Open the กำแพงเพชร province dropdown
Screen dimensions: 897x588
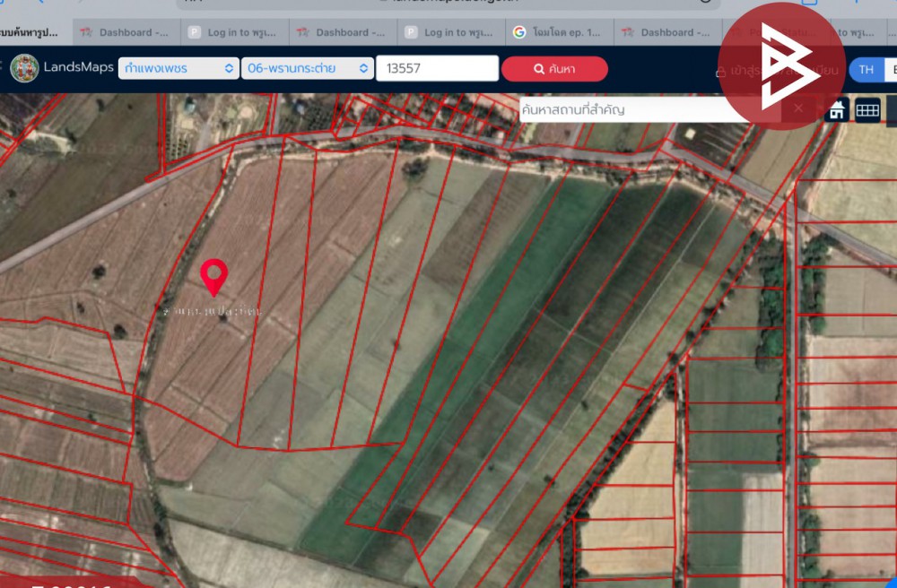[179, 69]
